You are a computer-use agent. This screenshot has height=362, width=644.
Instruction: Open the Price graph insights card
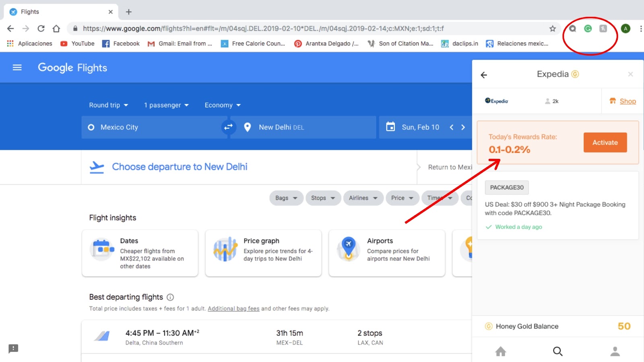[263, 253]
